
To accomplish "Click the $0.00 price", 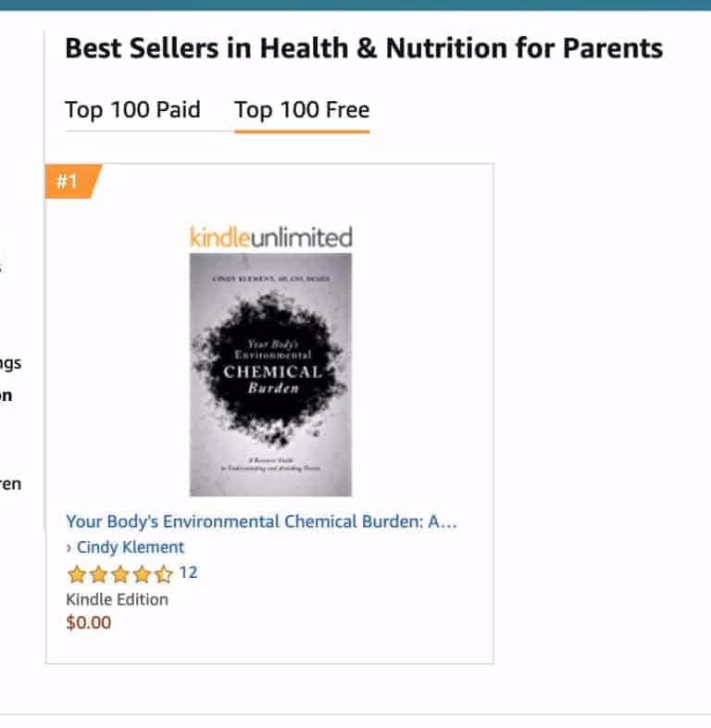I will pos(89,622).
